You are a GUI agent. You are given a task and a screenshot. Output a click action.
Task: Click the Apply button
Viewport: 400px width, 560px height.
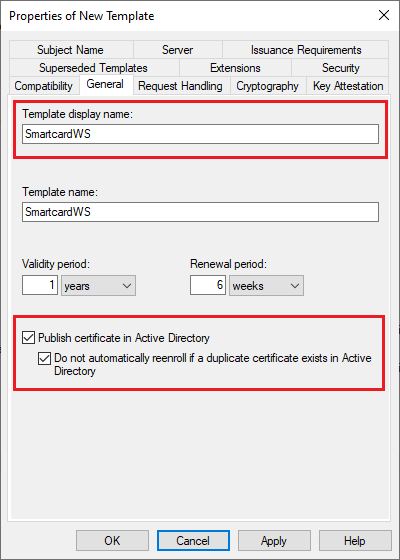click(x=274, y=541)
